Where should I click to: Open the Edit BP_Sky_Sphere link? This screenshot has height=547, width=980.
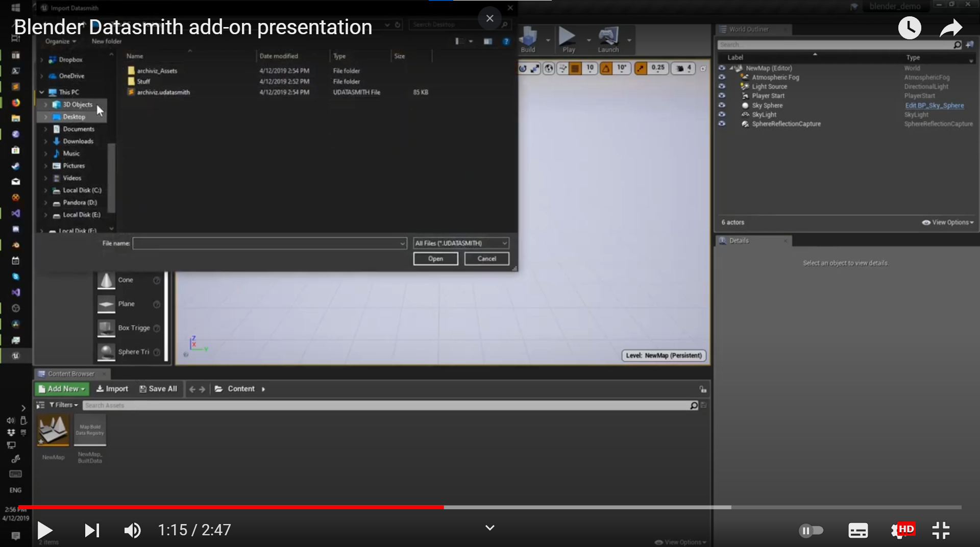(x=934, y=105)
